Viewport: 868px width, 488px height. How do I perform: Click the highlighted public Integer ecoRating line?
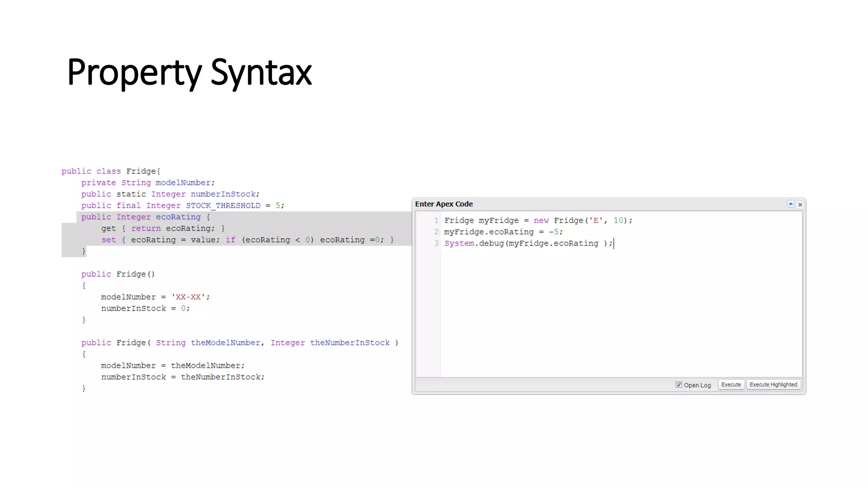(146, 217)
